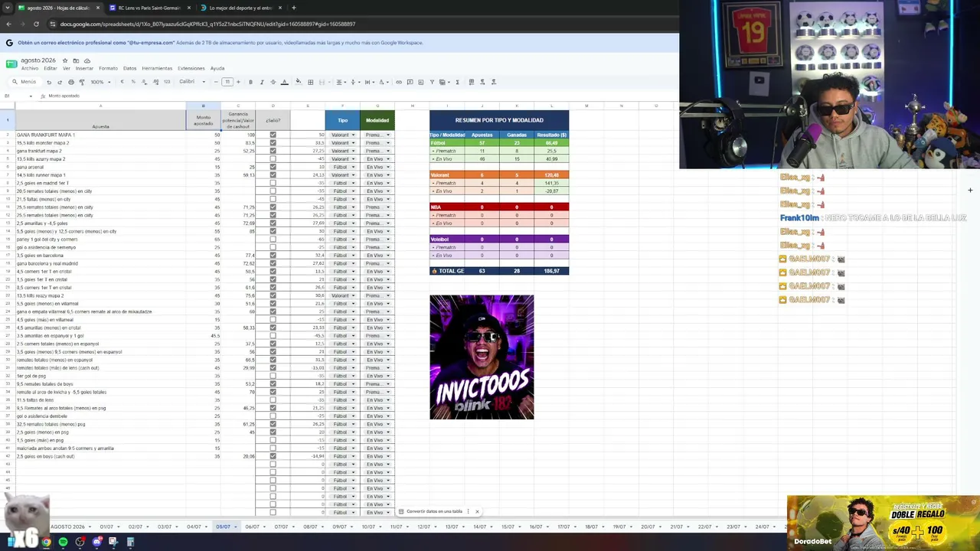The width and height of the screenshot is (980, 551).
Task: Click the DoradoBet Doble Regalo banner
Action: (883, 523)
